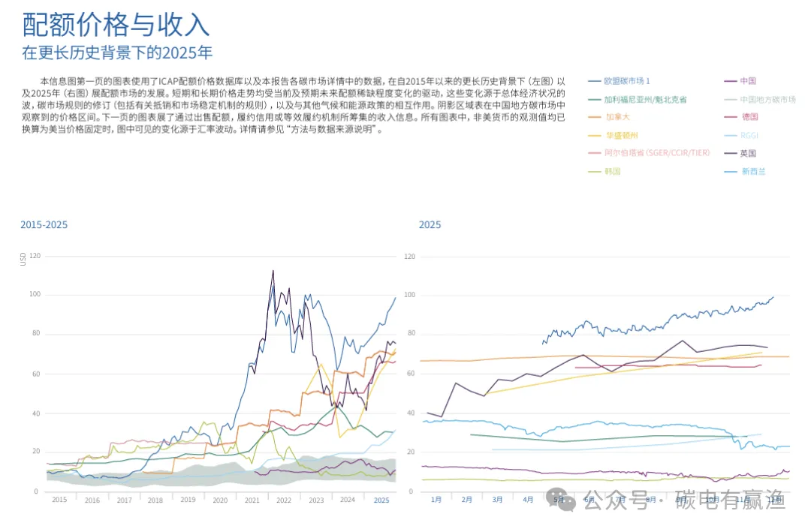
Task: Click the 2025 chart heading above the monthly chart
Action: [x=430, y=225]
